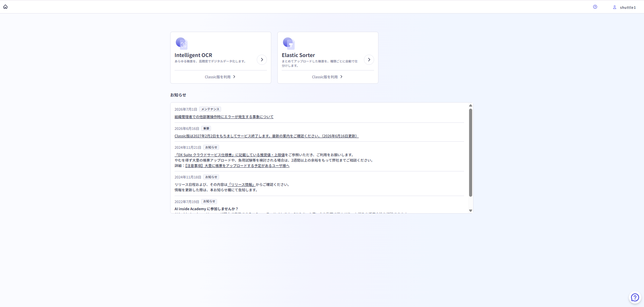
Task: Click the Elastic Sorter product icon
Action: (289, 43)
